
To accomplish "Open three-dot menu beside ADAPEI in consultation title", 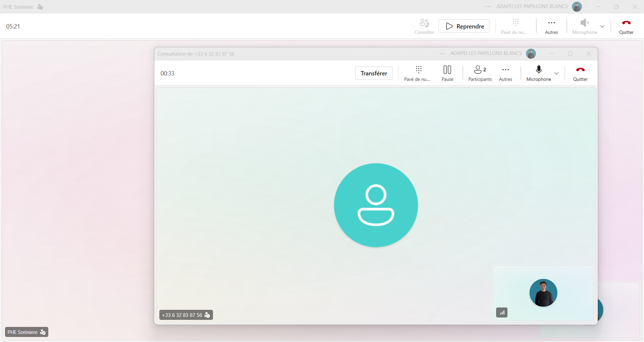I will click(442, 54).
